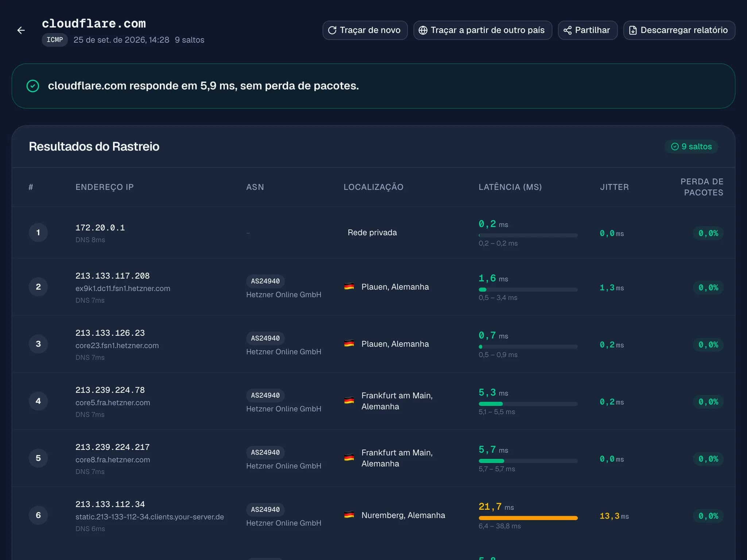Click the Partilhar share button
The image size is (747, 560).
click(x=587, y=30)
